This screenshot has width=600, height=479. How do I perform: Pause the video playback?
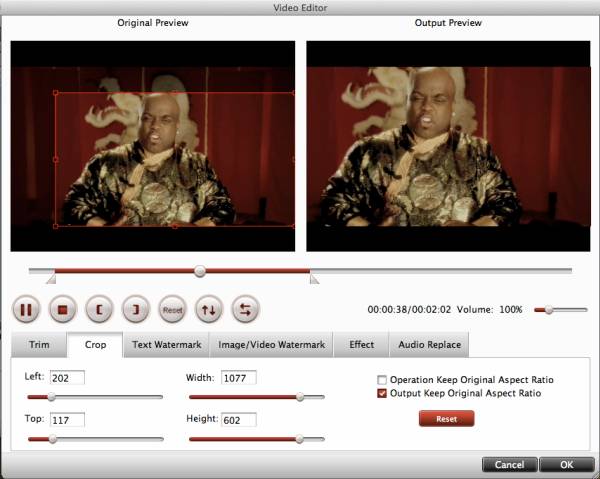[26, 310]
